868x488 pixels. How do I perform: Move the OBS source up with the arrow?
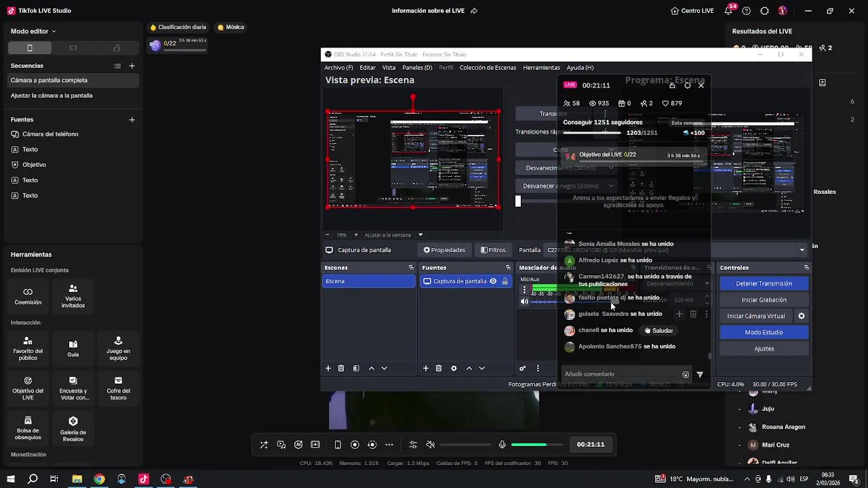[469, 368]
